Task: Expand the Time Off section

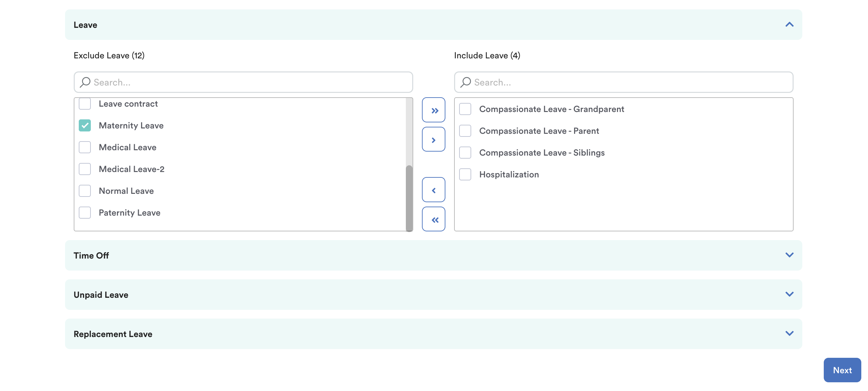Action: coord(789,255)
